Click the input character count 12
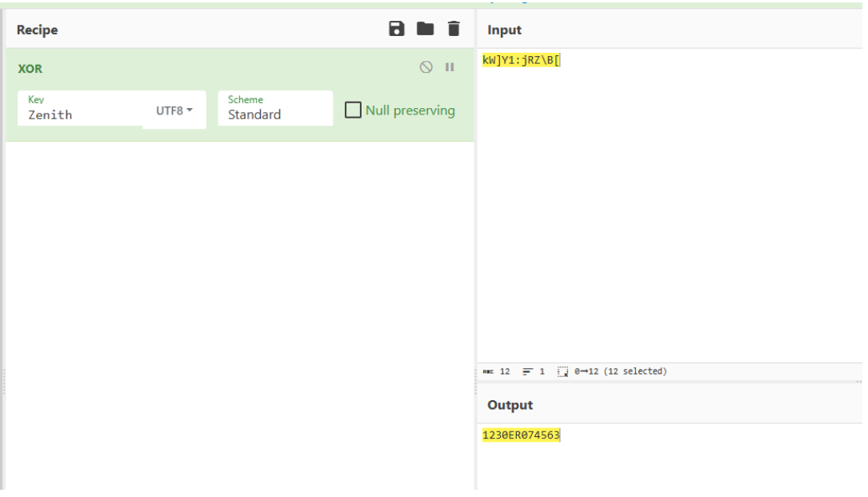 [497, 371]
